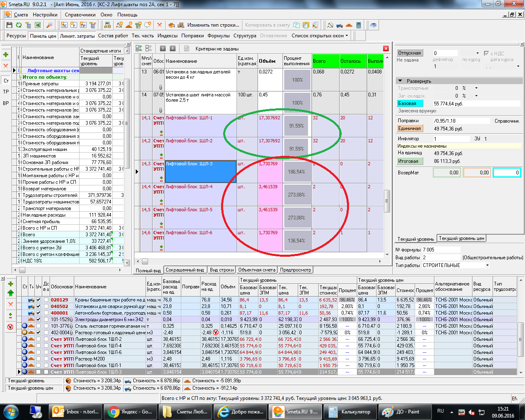Open the magnifier search icon

[x=49, y=25]
